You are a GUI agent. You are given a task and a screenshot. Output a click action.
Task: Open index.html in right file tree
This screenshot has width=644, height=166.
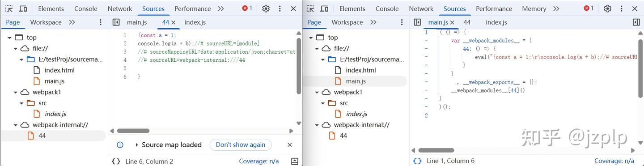pos(361,70)
